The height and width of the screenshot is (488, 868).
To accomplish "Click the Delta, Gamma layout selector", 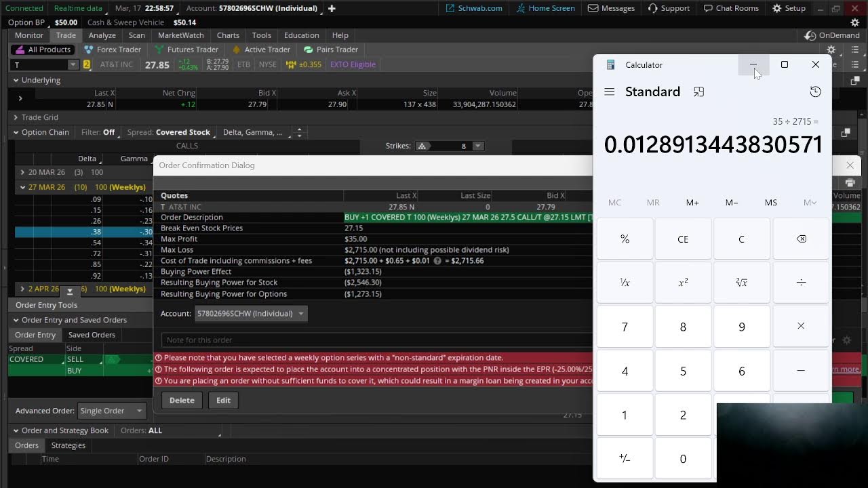I will 253,132.
